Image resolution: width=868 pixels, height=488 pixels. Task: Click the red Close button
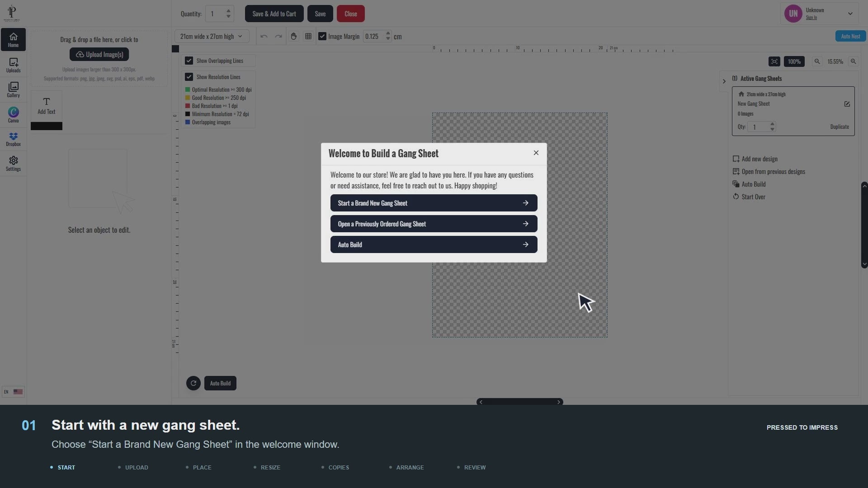tap(351, 14)
